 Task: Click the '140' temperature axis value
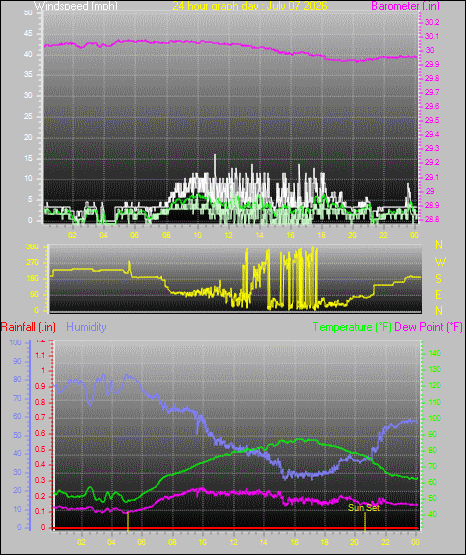(434, 353)
